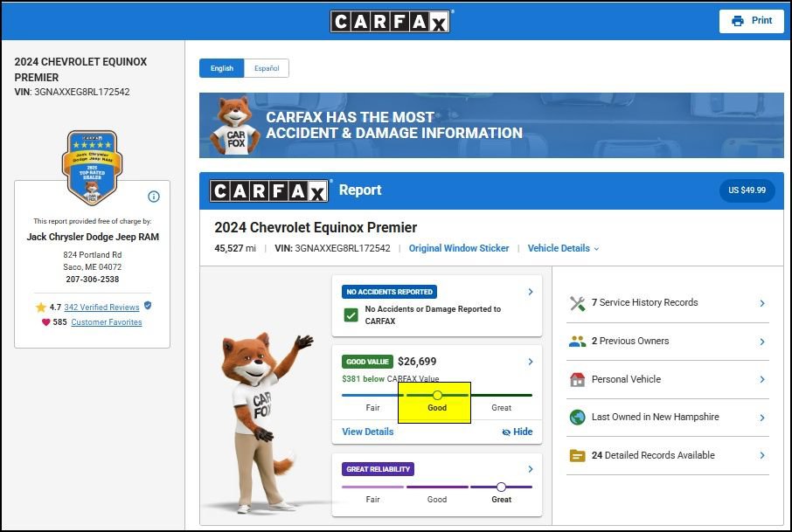Expand the Great Reliability card chevron

click(531, 469)
